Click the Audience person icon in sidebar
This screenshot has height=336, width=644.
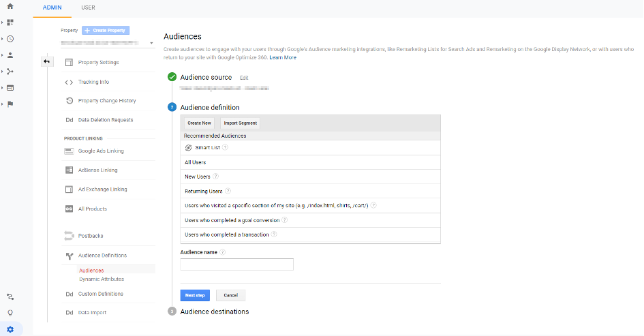coord(10,55)
